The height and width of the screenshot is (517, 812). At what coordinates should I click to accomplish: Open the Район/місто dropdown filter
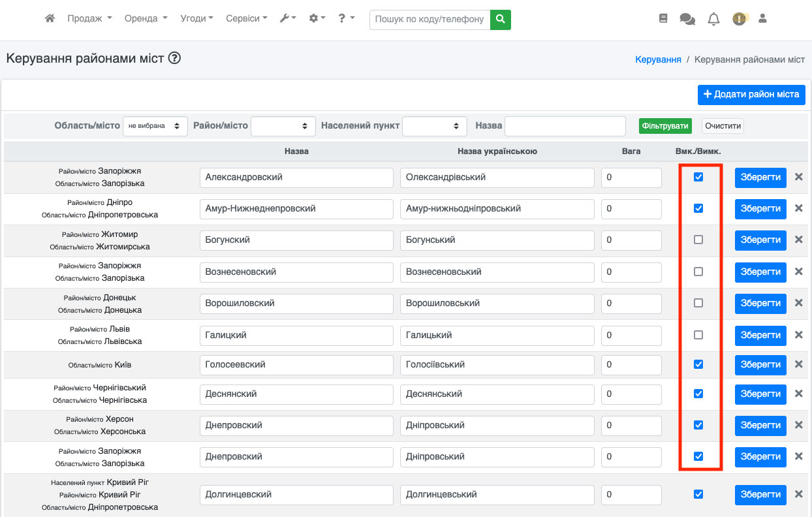point(283,126)
